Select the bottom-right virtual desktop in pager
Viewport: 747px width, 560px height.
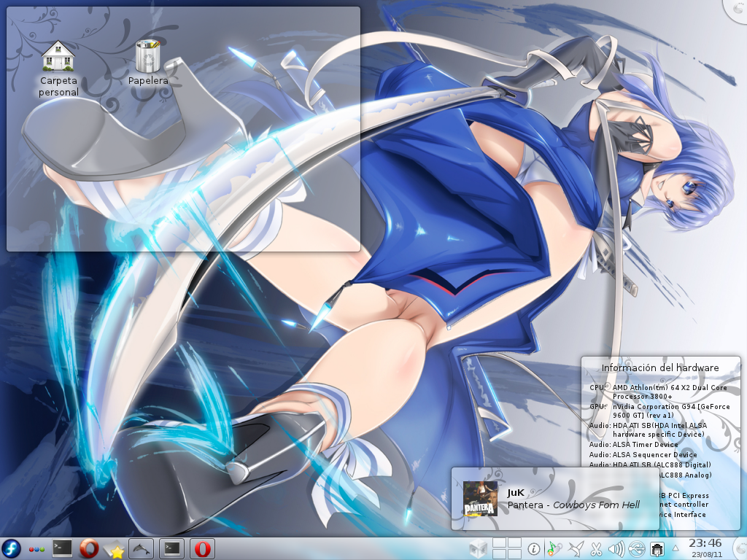click(514, 554)
